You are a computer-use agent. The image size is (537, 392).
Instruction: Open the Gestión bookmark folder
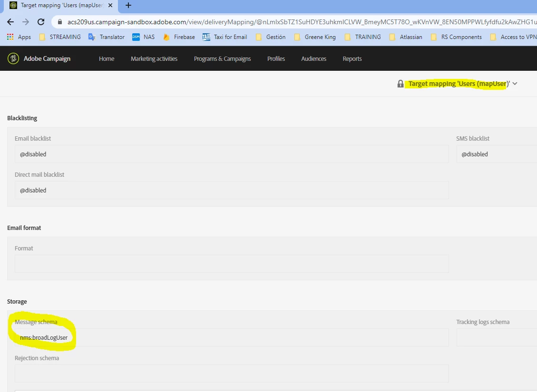271,37
